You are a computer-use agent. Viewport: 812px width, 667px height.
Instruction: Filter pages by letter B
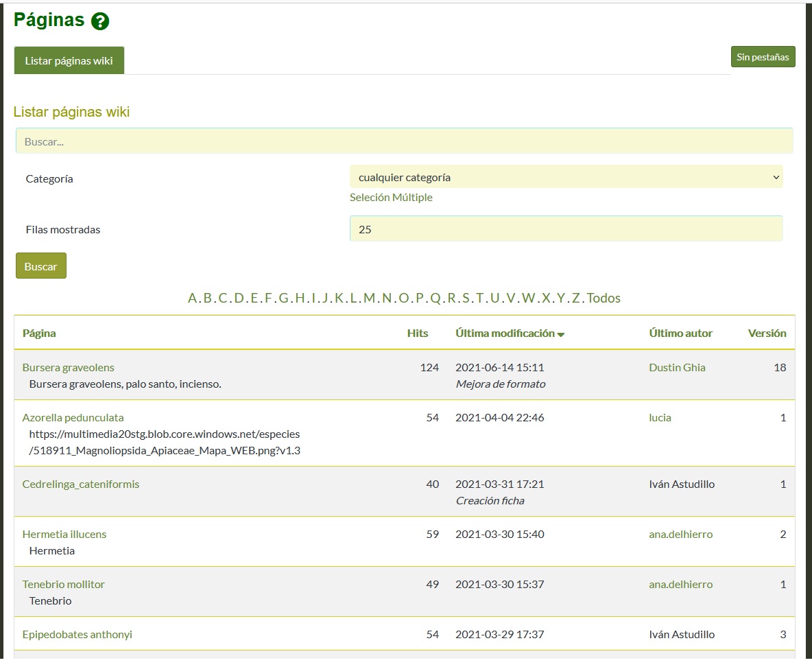[208, 298]
